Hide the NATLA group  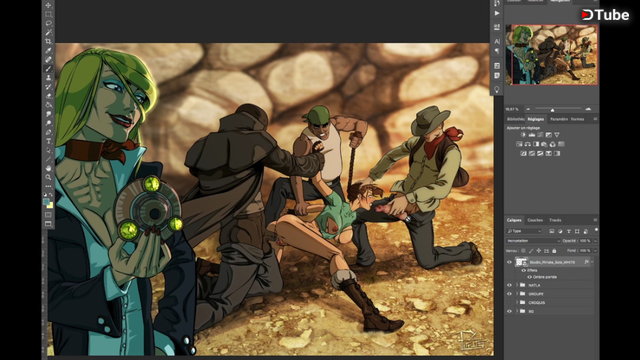pos(509,285)
